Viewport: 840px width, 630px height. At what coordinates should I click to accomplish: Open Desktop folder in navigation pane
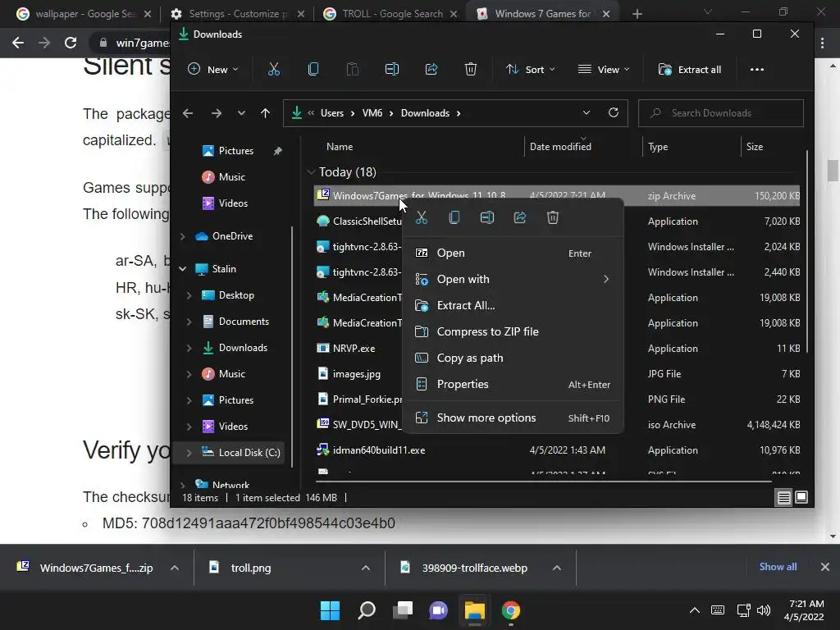tap(236, 295)
